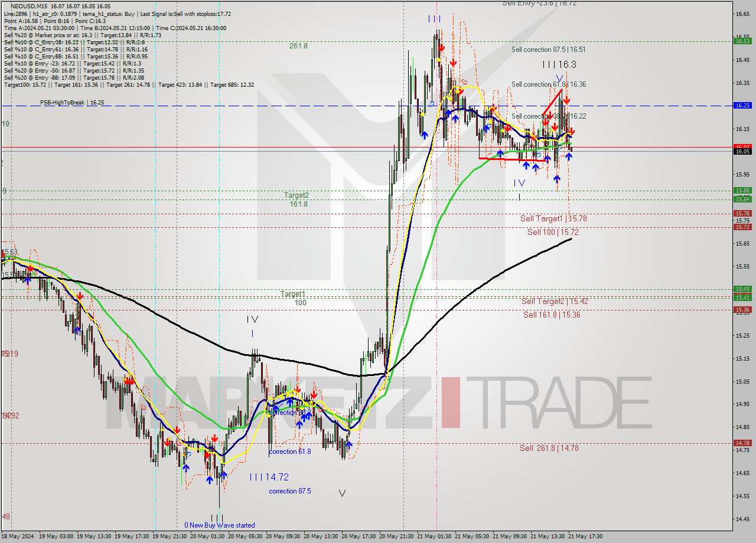This screenshot has height=543, width=756.
Task: Click 'Sell correction 61.8 | 16.36' text
Action: coord(549,85)
